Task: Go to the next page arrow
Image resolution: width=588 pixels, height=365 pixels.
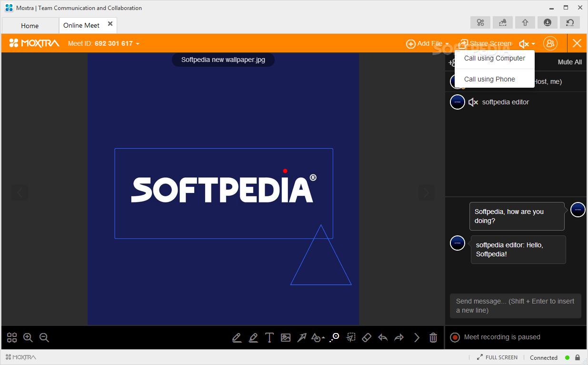Action: coord(426,193)
